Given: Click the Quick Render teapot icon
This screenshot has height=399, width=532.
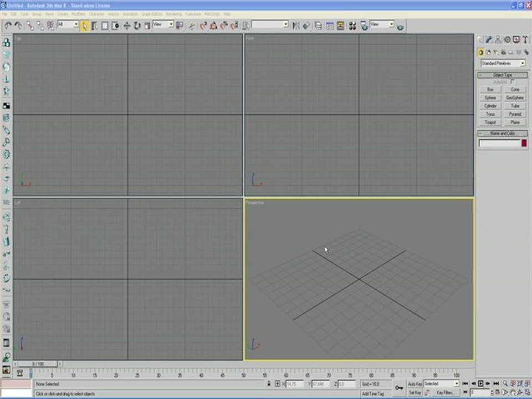Looking at the screenshot, I should click(x=400, y=27).
